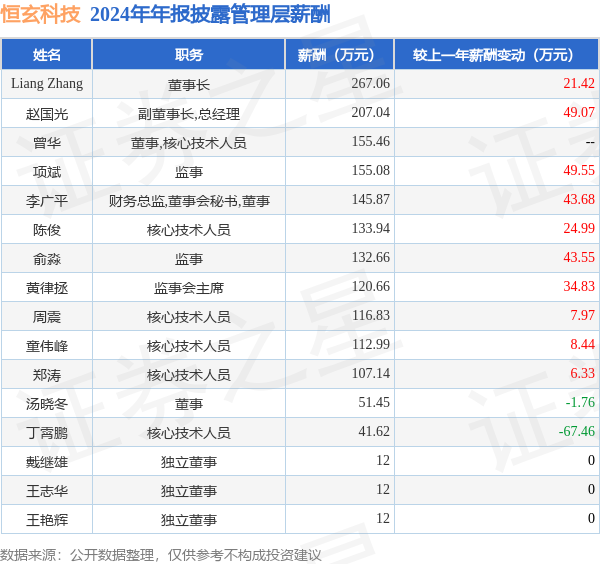Select the name cell 曾华

tap(47, 143)
